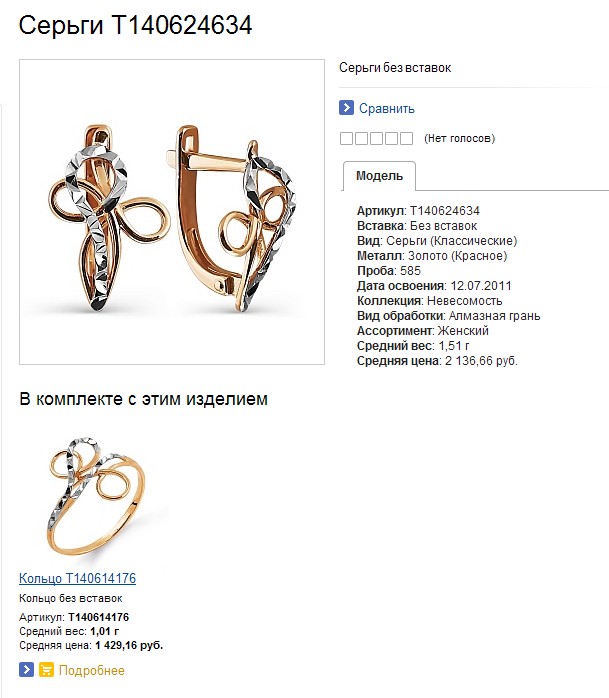Click the Серьги T140624634 page heading
The image size is (609, 698).
click(135, 25)
